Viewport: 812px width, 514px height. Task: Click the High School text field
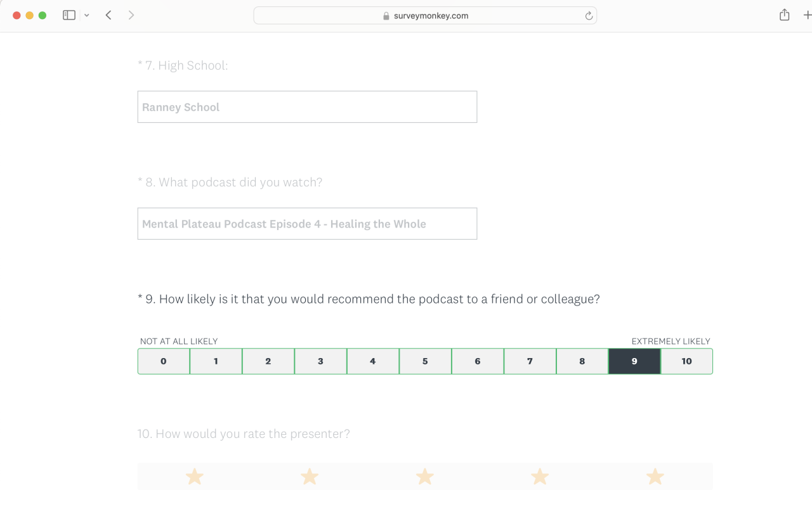[x=307, y=107]
